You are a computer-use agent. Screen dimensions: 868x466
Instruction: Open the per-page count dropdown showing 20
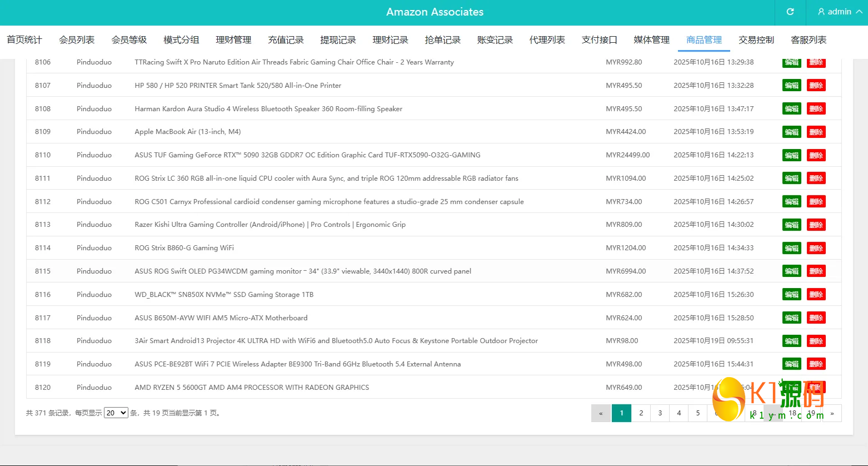pos(116,413)
